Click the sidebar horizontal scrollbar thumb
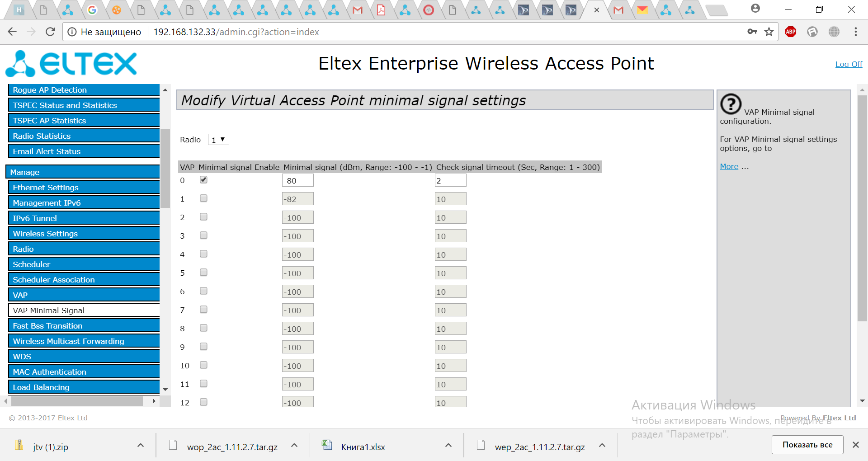The image size is (868, 461). [77, 401]
